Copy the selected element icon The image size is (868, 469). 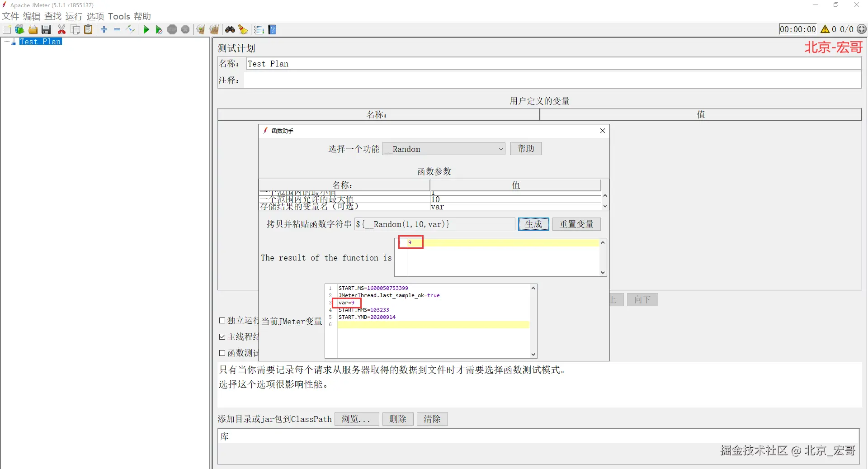coord(75,29)
